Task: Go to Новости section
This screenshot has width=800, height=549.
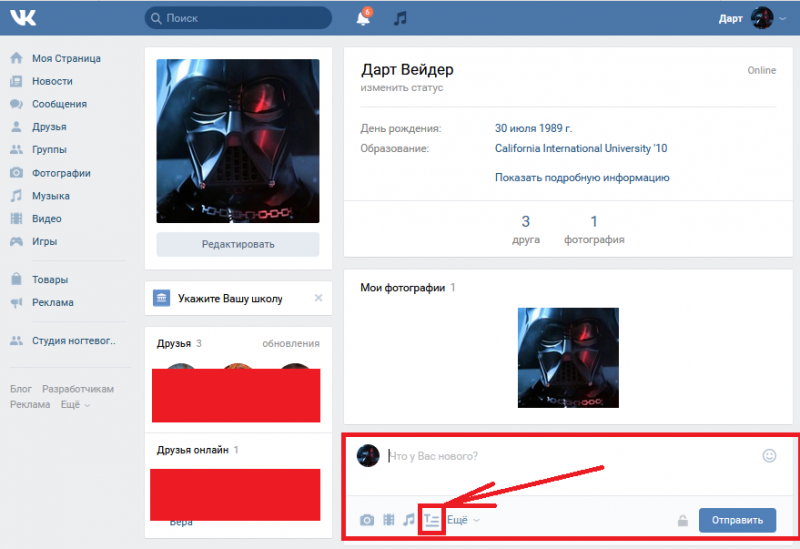Action: 52,81
